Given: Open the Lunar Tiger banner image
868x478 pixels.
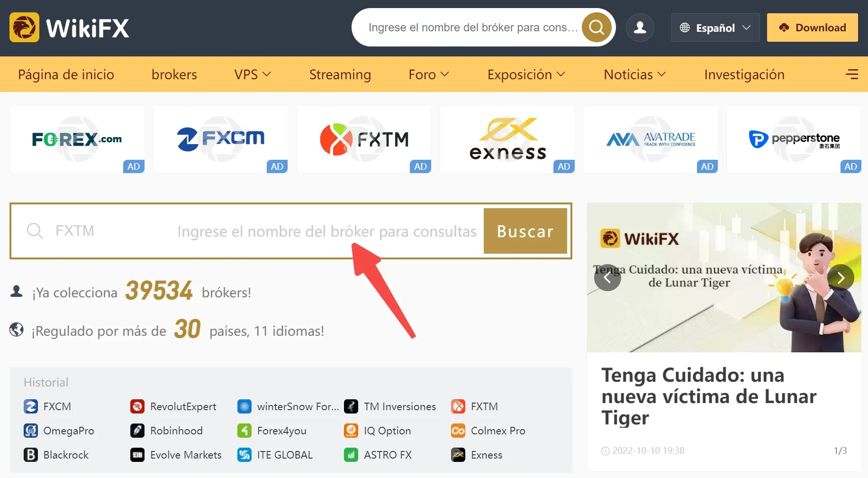Looking at the screenshot, I should 724,277.
